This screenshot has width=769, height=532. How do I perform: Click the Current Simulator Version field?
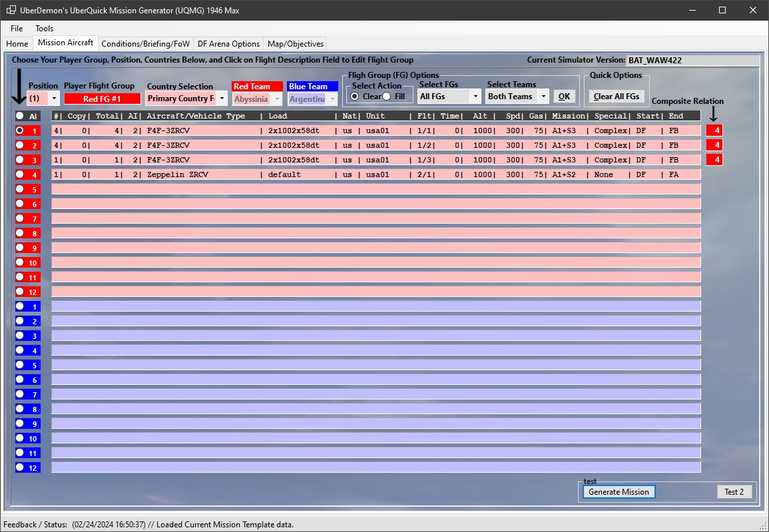692,61
